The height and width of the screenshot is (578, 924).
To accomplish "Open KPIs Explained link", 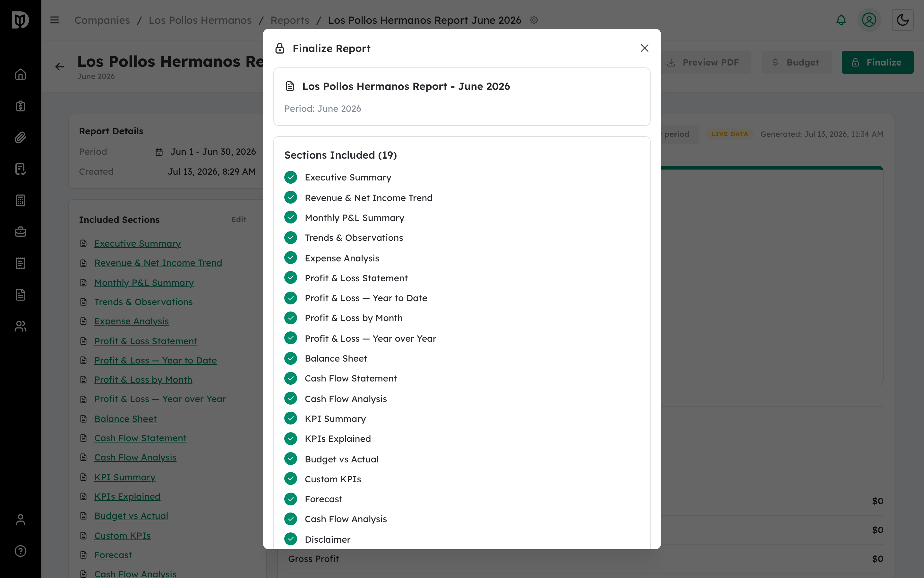I will [x=127, y=496].
